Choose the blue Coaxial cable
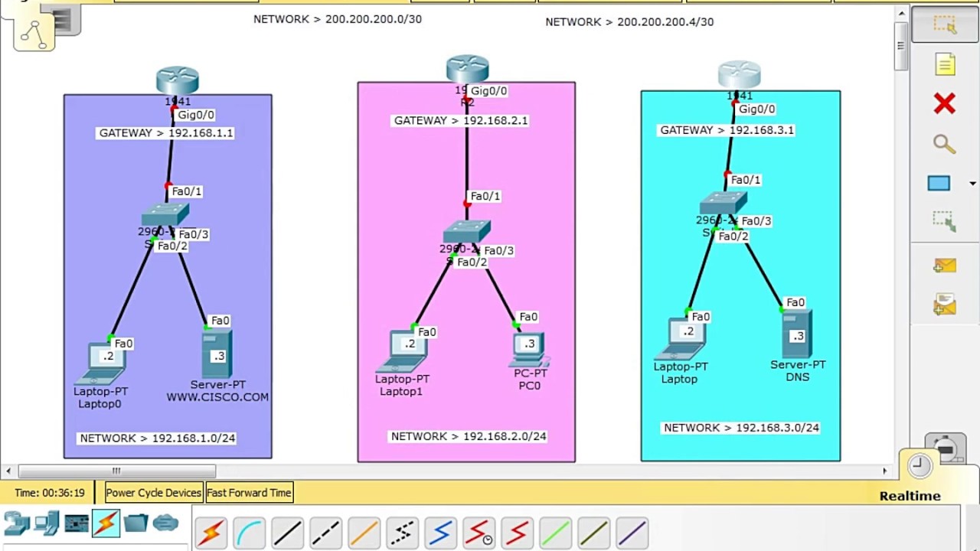Viewport: 980px width, 551px height. (x=440, y=533)
